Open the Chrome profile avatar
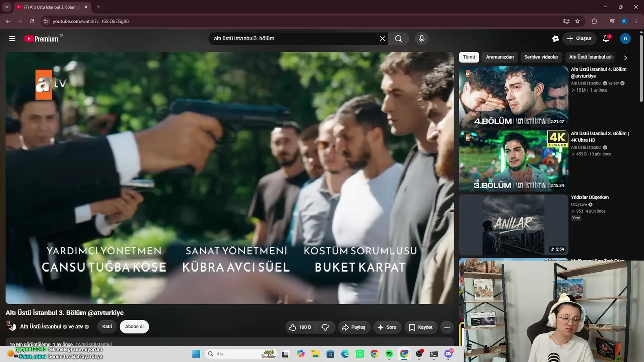This screenshot has width=644, height=362. pos(624,21)
